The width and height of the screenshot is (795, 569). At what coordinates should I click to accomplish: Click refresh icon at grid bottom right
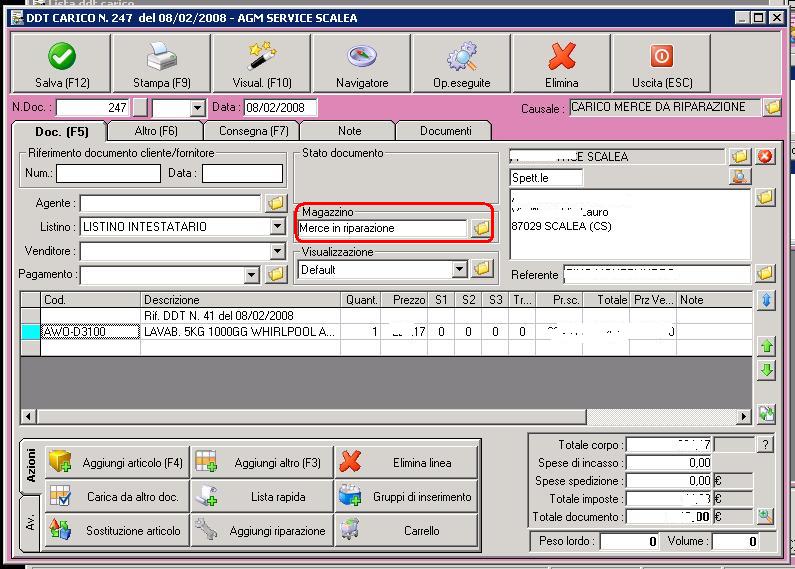click(x=766, y=414)
